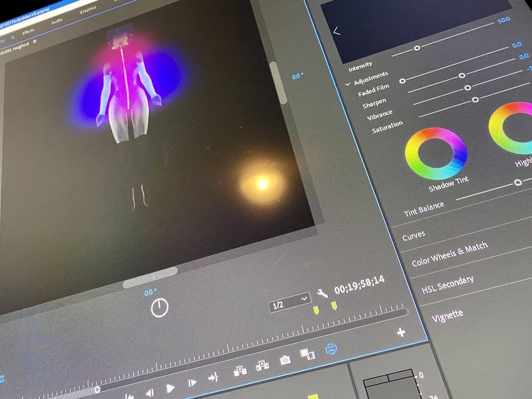The width and height of the screenshot is (532, 399).
Task: Step back one frame
Action: pyautogui.click(x=150, y=393)
